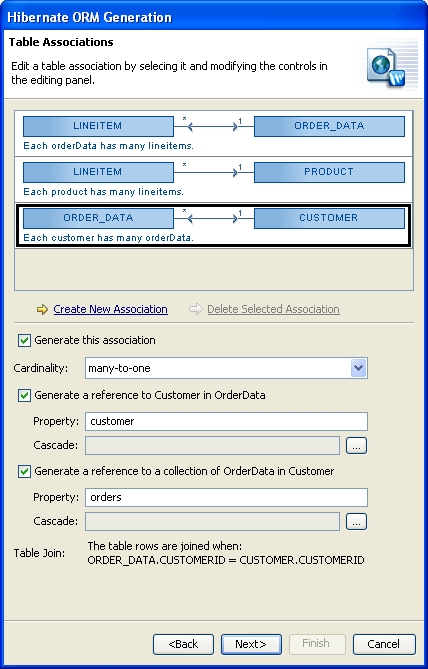The width and height of the screenshot is (428, 669).
Task: Open Cascade ellipsis button for customer property
Action: coord(356,446)
